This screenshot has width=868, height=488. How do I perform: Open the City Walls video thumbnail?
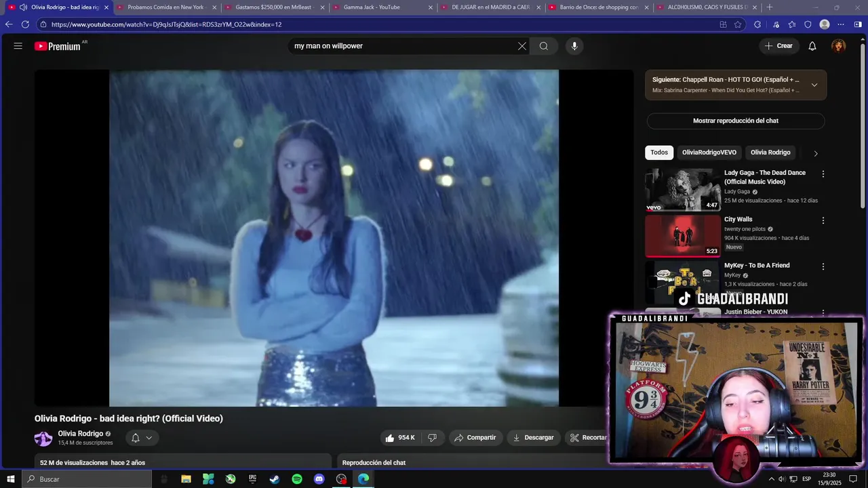[683, 236]
